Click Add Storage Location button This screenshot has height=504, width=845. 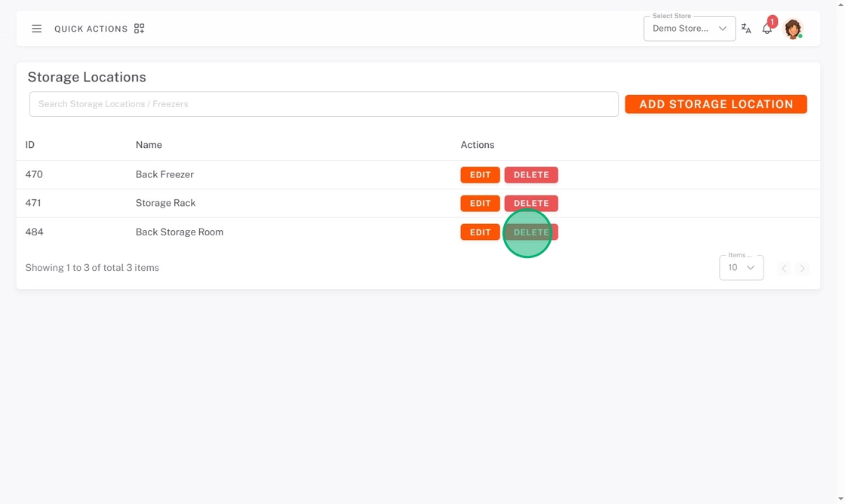(x=716, y=104)
